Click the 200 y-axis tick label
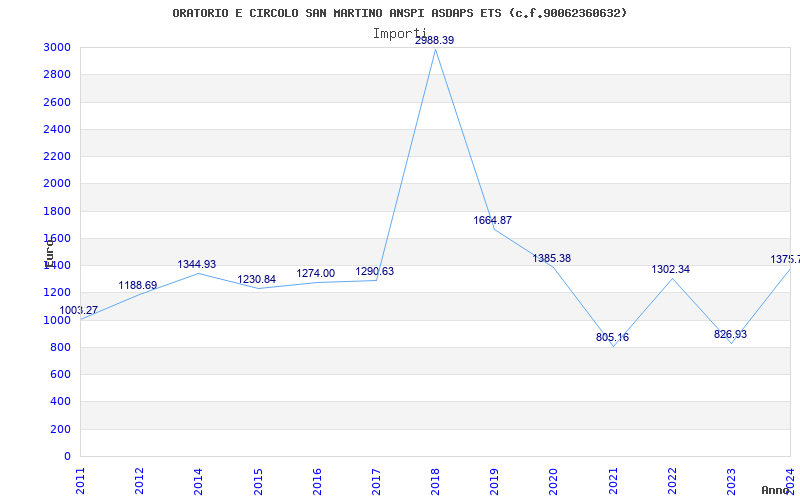The width and height of the screenshot is (800, 500). 61,429
